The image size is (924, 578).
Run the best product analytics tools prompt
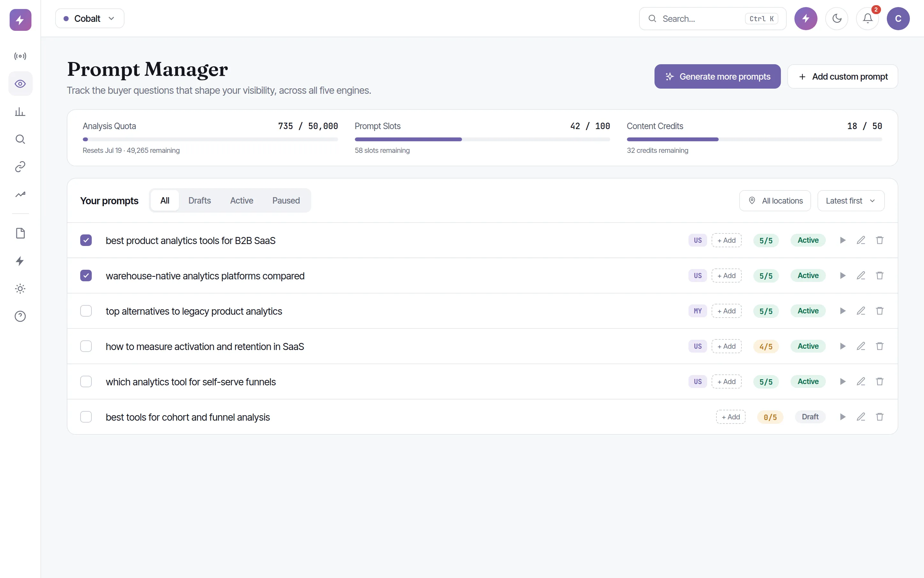tap(843, 241)
